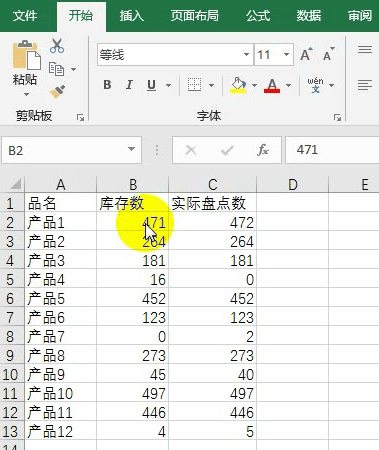Apply yellow fill color bucket
This screenshot has height=450, width=379.
238,85
